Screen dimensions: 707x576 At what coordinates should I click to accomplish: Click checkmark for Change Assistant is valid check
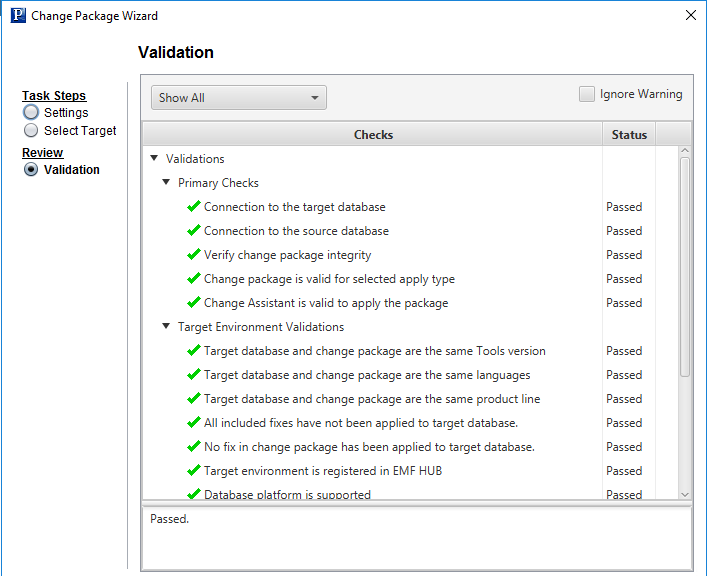(194, 303)
